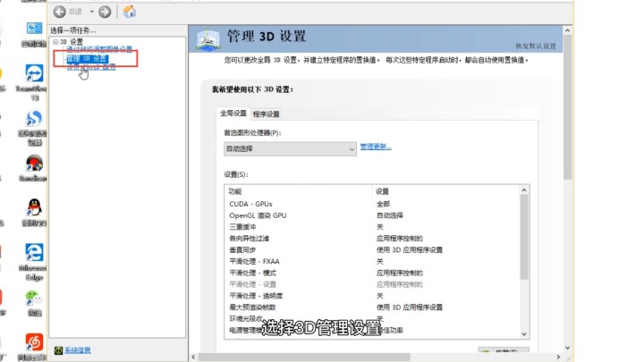Click the Back arrow button
Viewport: 644px width, 362px height.
click(60, 12)
